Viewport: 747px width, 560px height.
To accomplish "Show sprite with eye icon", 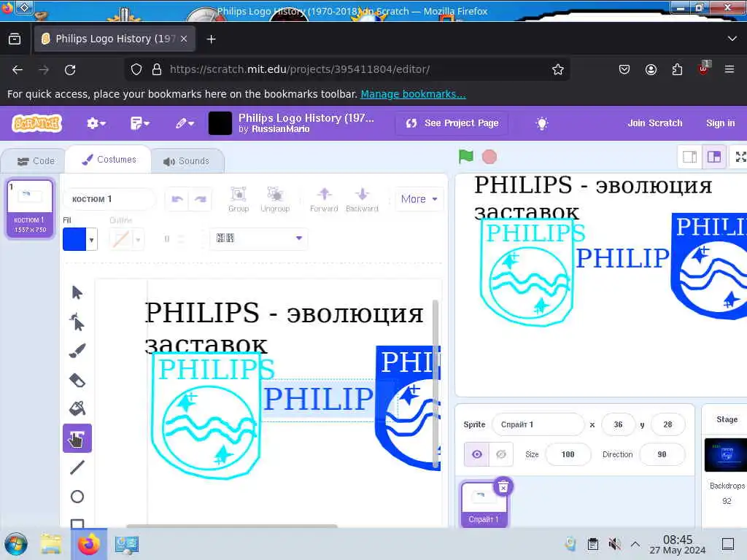I will point(476,454).
